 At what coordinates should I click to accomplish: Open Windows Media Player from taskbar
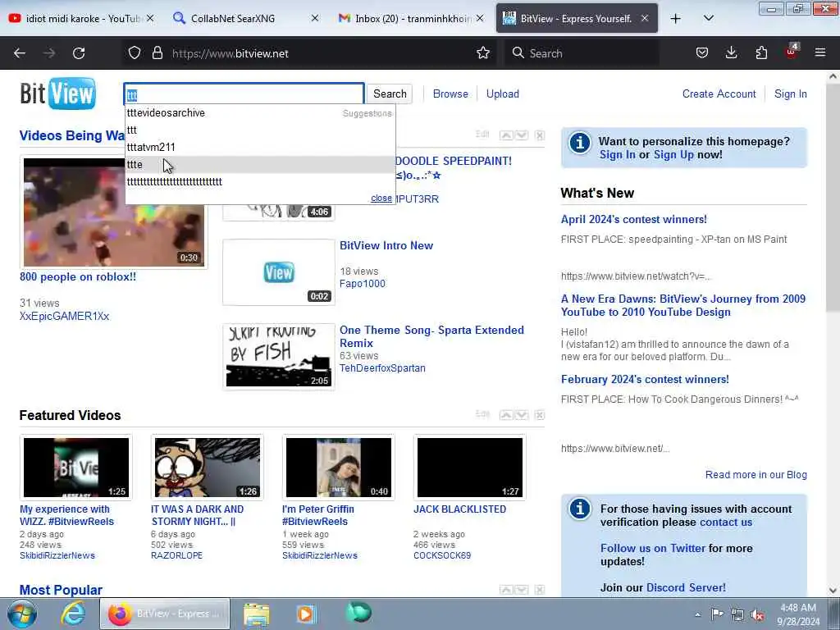[306, 614]
